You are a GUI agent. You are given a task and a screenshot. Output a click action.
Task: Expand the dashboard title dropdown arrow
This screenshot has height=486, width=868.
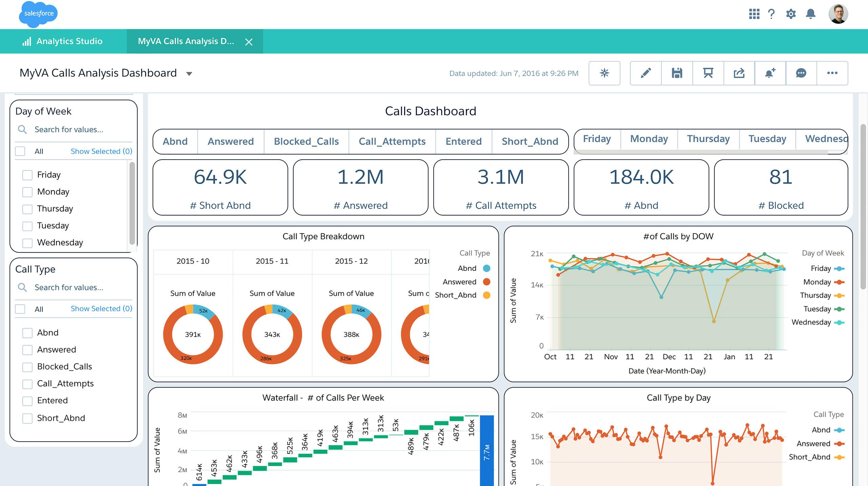(x=189, y=74)
